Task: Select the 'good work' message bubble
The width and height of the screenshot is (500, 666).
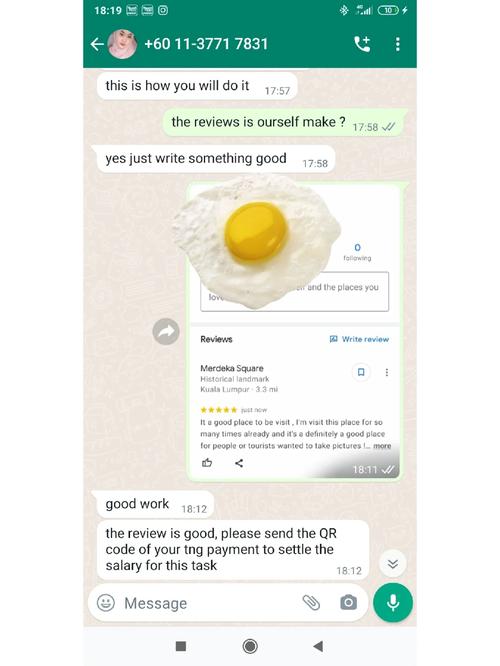Action: tap(153, 504)
